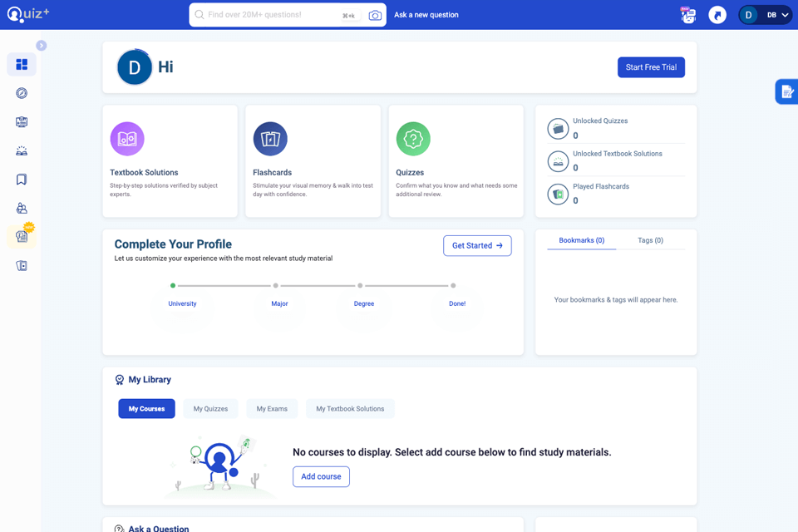798x532 pixels.
Task: Switch to the Bookmarks (0) tab
Action: (x=582, y=240)
